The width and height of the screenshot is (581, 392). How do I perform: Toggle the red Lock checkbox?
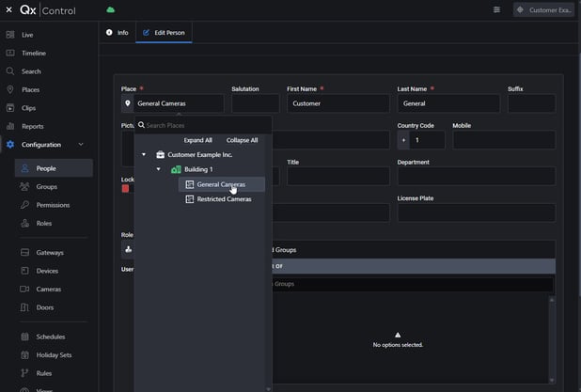[x=125, y=189]
